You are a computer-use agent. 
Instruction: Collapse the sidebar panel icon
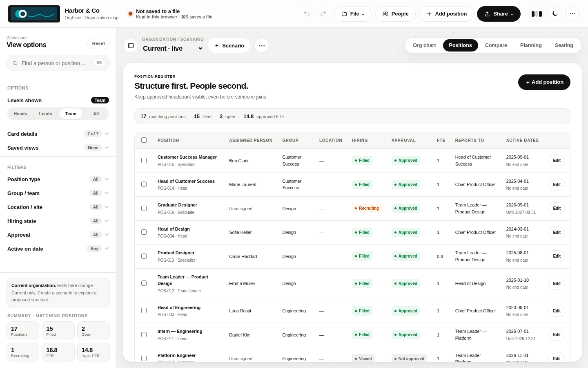pyautogui.click(x=131, y=45)
